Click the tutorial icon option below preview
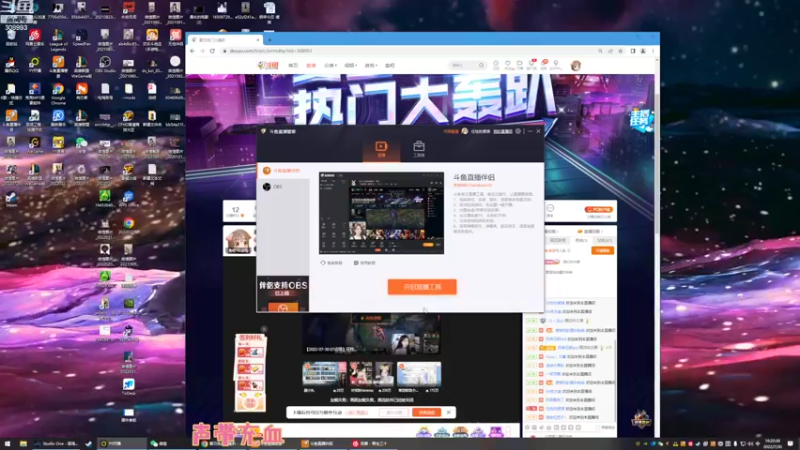This screenshot has height=450, width=800. coord(365,263)
